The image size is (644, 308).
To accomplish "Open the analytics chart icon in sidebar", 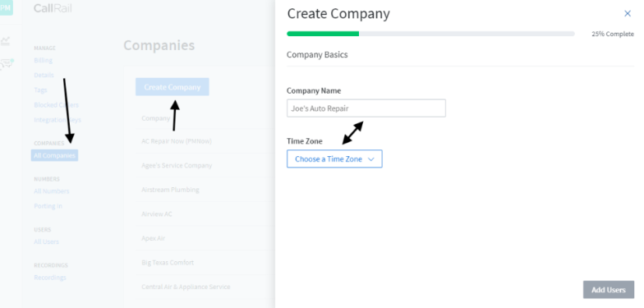I will (x=5, y=41).
